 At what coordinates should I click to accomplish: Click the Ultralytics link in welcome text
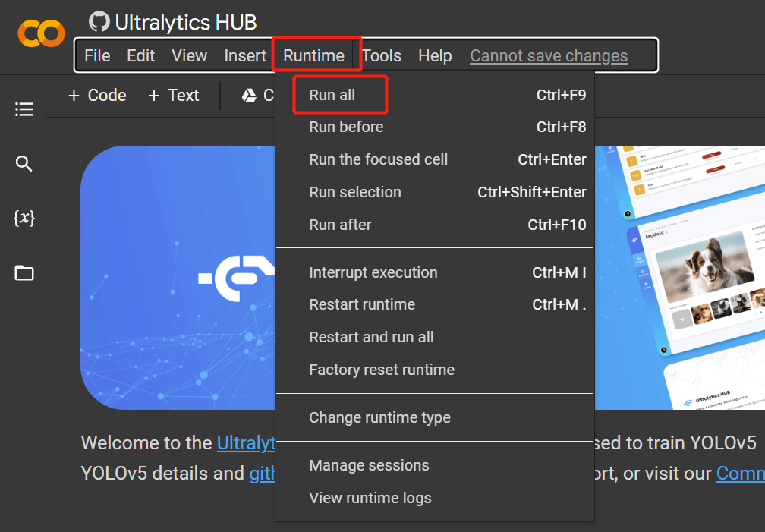pos(246,443)
